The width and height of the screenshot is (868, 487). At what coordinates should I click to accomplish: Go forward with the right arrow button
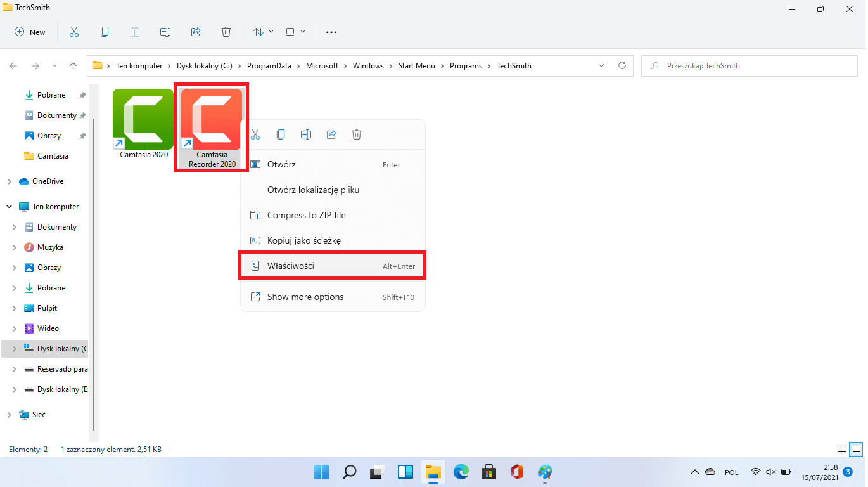pos(35,66)
